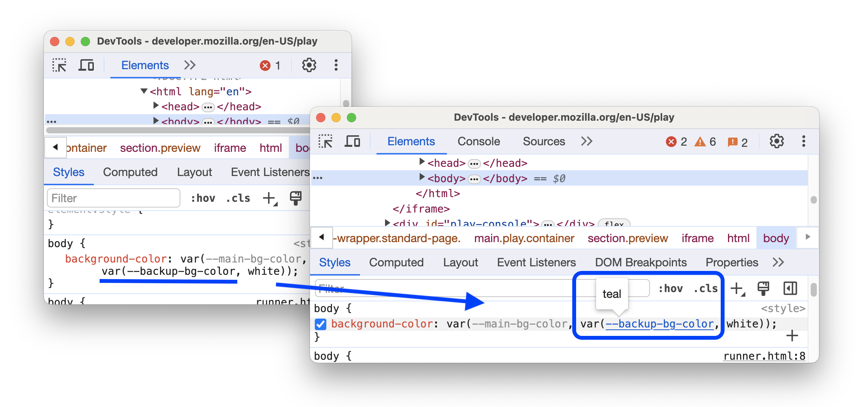Click the inspect element icon in front window
The height and width of the screenshot is (407, 868).
325,141
